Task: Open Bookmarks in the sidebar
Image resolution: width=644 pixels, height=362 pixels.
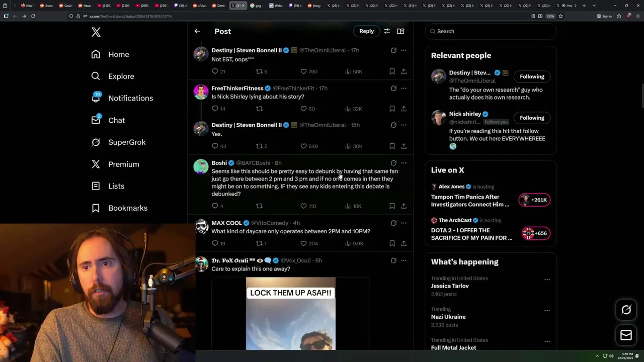Action: [x=120, y=208]
